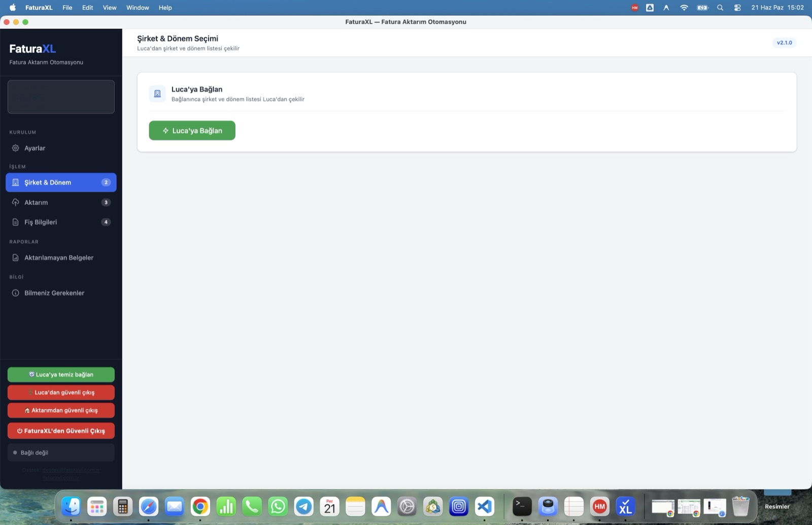The width and height of the screenshot is (812, 525).
Task: Open System Settings from the Dock
Action: (407, 506)
